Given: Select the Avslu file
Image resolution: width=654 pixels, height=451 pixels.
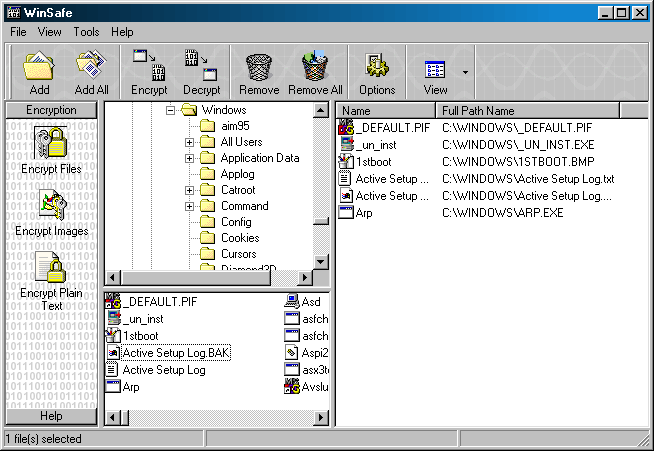Looking at the screenshot, I should click(x=307, y=387).
